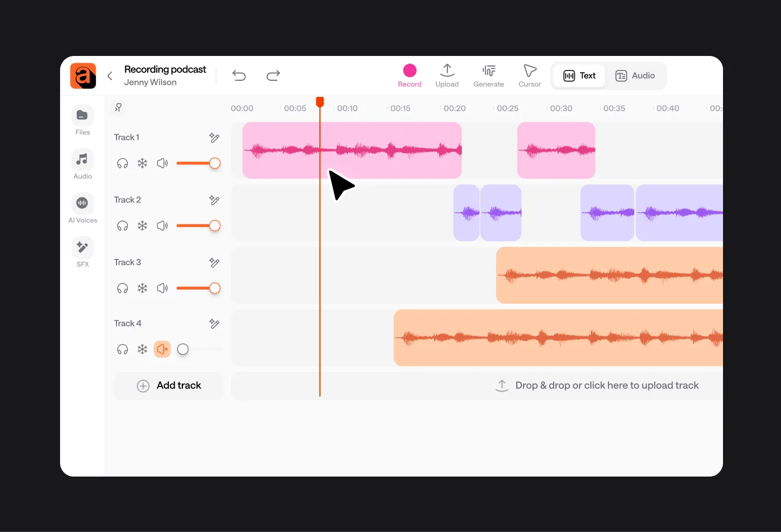Unmute Track 4 speaker
This screenshot has height=532, width=781.
163,349
